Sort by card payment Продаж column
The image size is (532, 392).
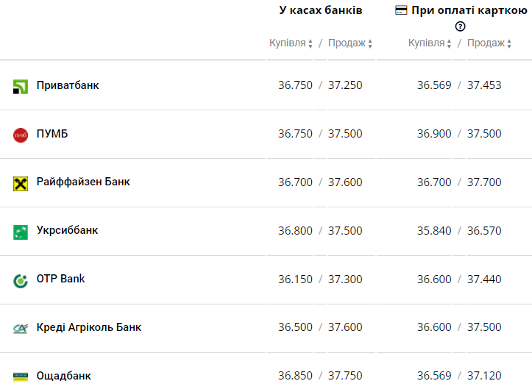pos(489,43)
